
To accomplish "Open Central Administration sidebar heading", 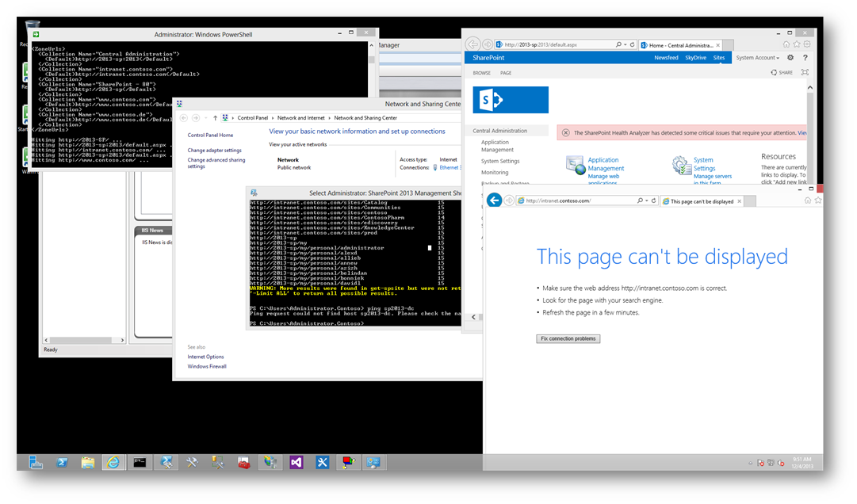I will [x=500, y=131].
